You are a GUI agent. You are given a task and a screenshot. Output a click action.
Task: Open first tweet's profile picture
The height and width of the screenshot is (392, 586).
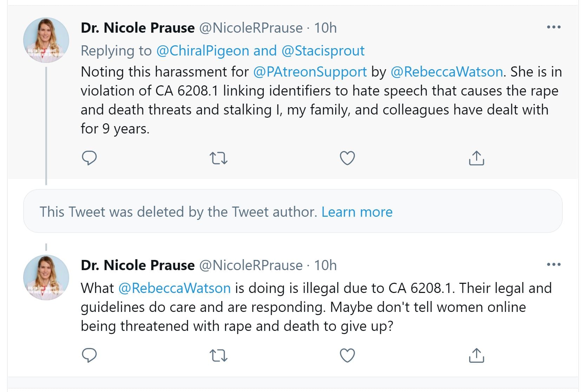[x=46, y=40]
